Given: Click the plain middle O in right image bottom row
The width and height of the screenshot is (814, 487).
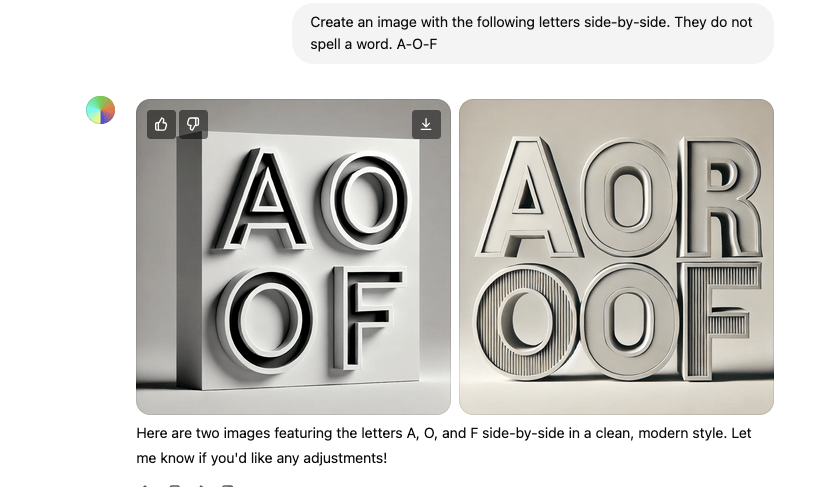Looking at the screenshot, I should coord(628,322).
